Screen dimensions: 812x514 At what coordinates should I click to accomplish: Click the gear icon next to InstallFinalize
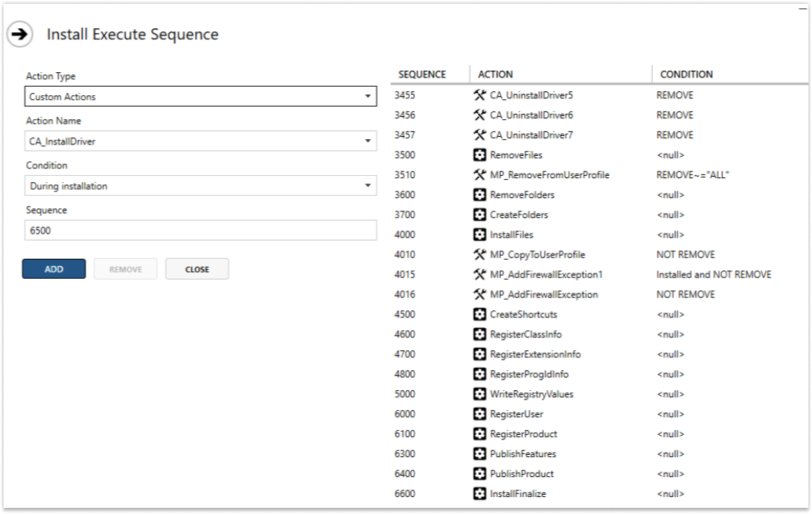(x=479, y=494)
